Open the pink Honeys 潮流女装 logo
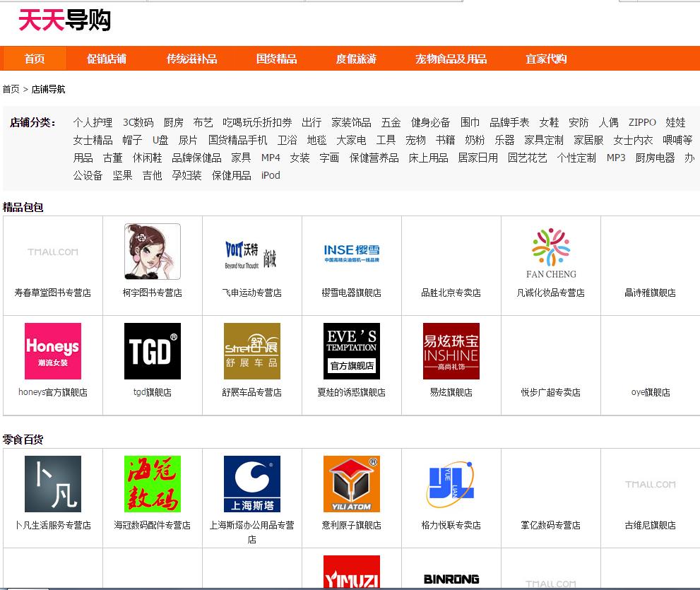Viewport: 700px width, 590px height. (53, 351)
